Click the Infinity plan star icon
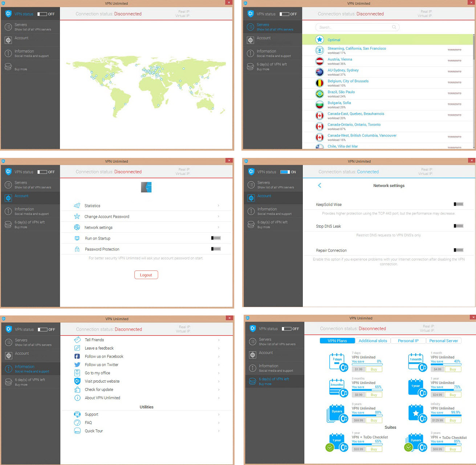Image resolution: width=476 pixels, height=465 pixels. [417, 413]
